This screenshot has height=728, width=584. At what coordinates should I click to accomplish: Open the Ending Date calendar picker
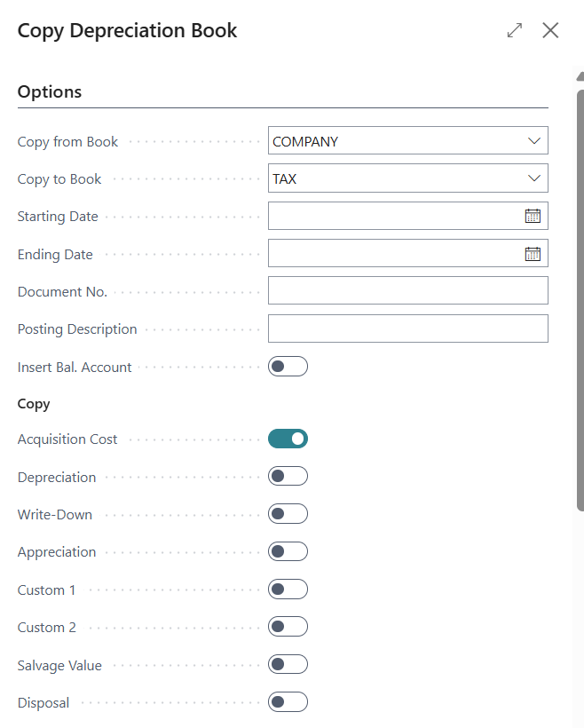click(x=533, y=254)
